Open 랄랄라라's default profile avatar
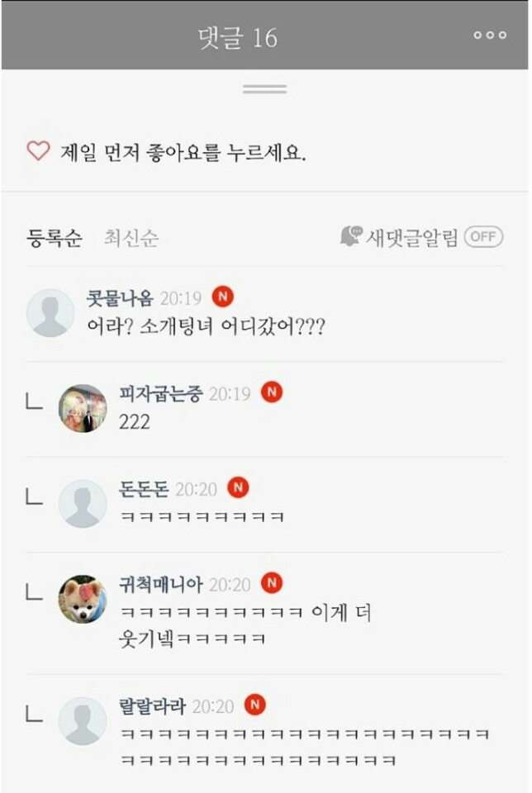Viewport: 532px width, 793px height. (83, 720)
